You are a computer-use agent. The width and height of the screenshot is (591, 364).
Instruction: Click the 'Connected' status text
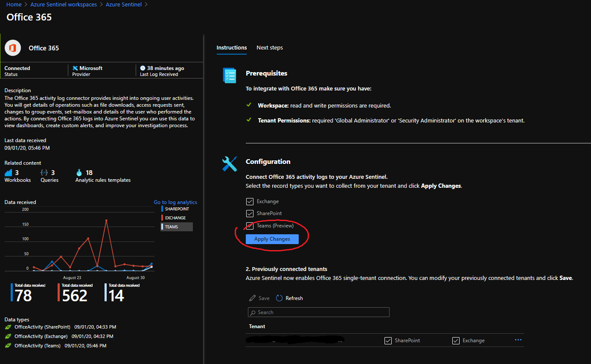[17, 68]
